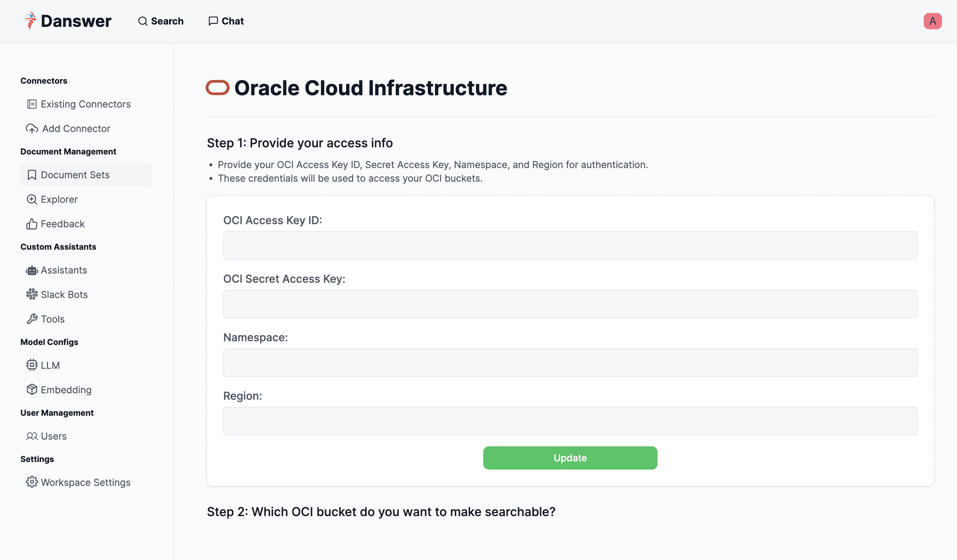Image resolution: width=957 pixels, height=560 pixels.
Task: Open Explorer via its magnifier icon
Action: pyautogui.click(x=32, y=199)
